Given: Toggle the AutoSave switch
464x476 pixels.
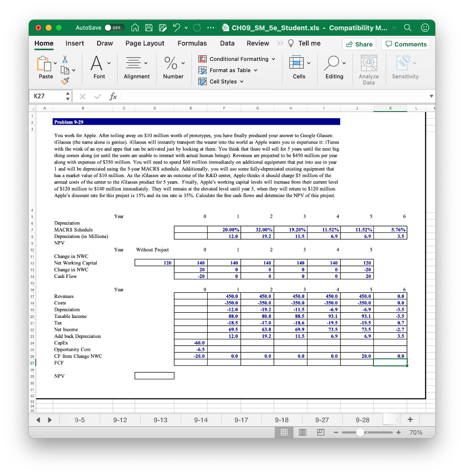Looking at the screenshot, I should (x=114, y=27).
